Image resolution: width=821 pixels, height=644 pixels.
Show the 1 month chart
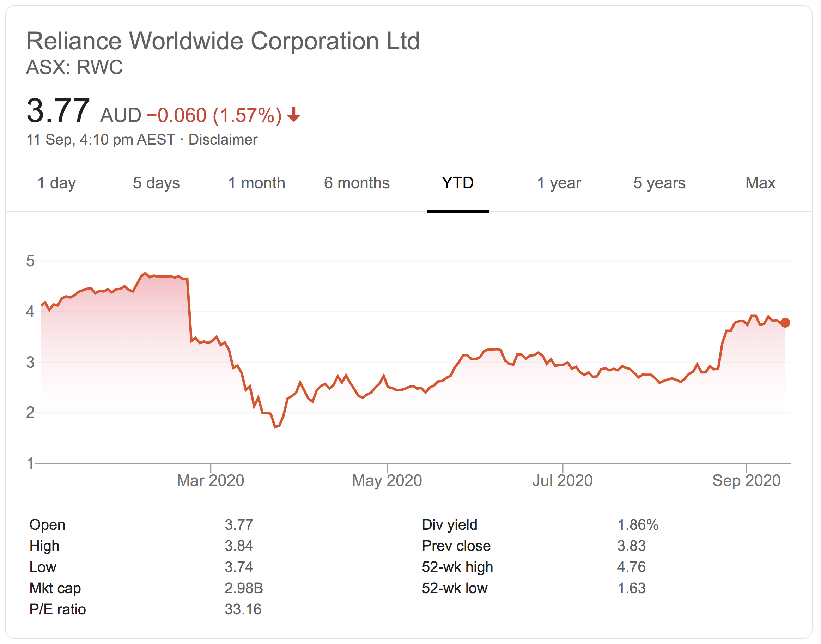point(257,184)
